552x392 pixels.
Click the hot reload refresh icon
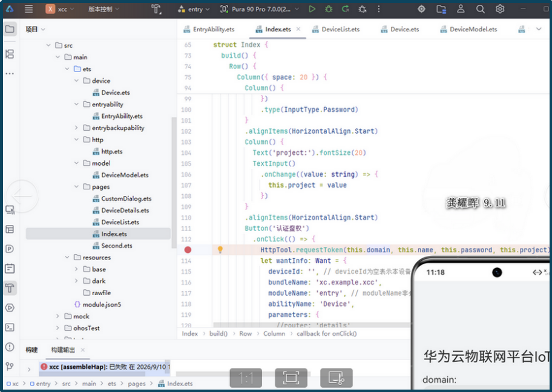click(x=346, y=9)
